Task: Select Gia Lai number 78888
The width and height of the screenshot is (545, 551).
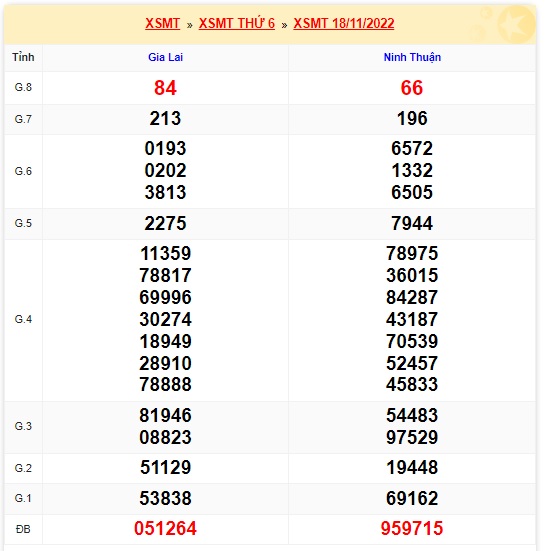Action: point(165,384)
